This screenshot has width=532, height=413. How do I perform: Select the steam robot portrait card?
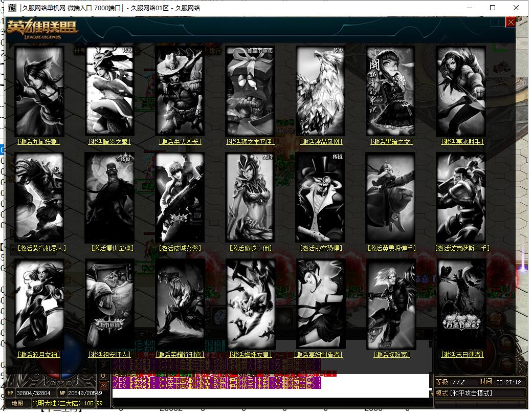pos(39,198)
